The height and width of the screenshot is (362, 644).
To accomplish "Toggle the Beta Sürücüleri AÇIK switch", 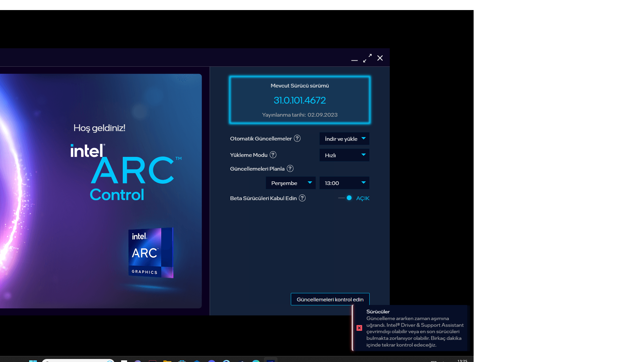I will (345, 198).
